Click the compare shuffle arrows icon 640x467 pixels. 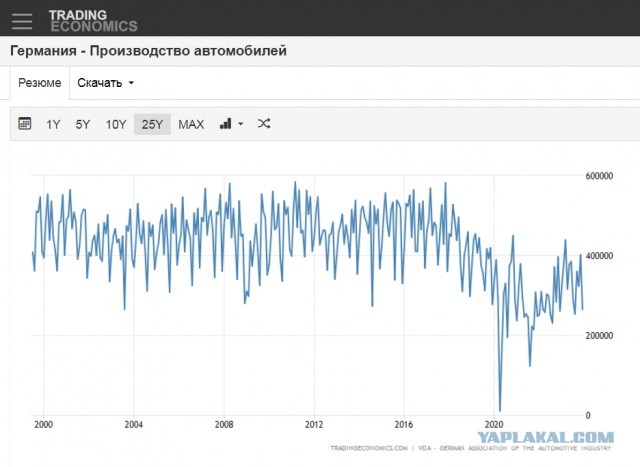pyautogui.click(x=264, y=124)
